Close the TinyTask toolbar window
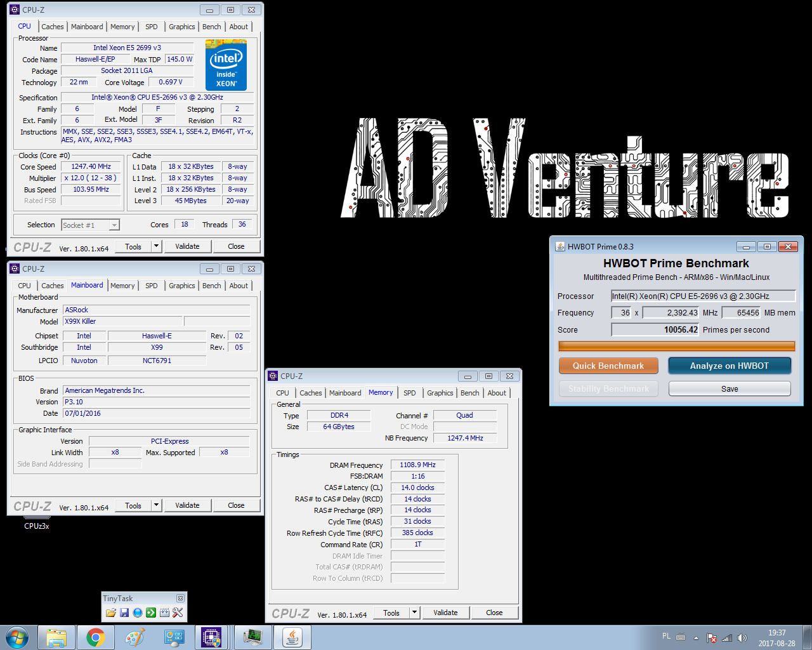Viewport: 812px width, 650px height. 180,598
